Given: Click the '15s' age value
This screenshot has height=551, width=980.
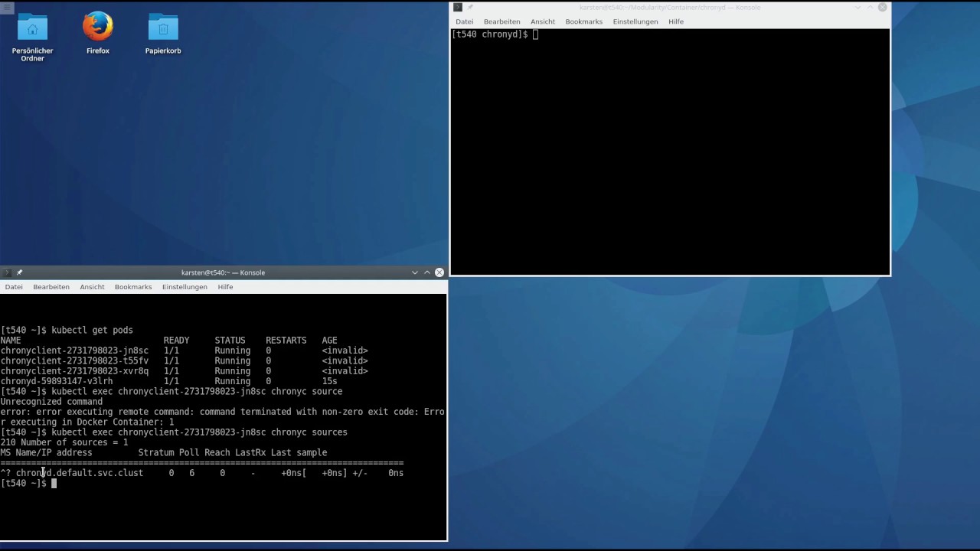Looking at the screenshot, I should (x=329, y=381).
